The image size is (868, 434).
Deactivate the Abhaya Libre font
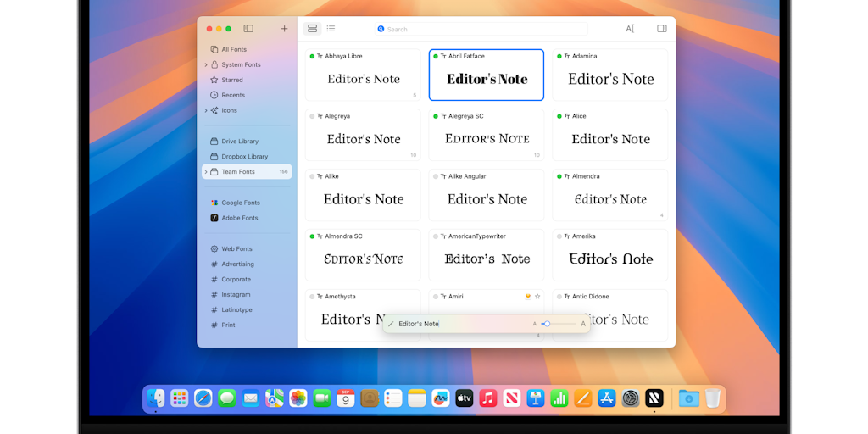pos(312,57)
